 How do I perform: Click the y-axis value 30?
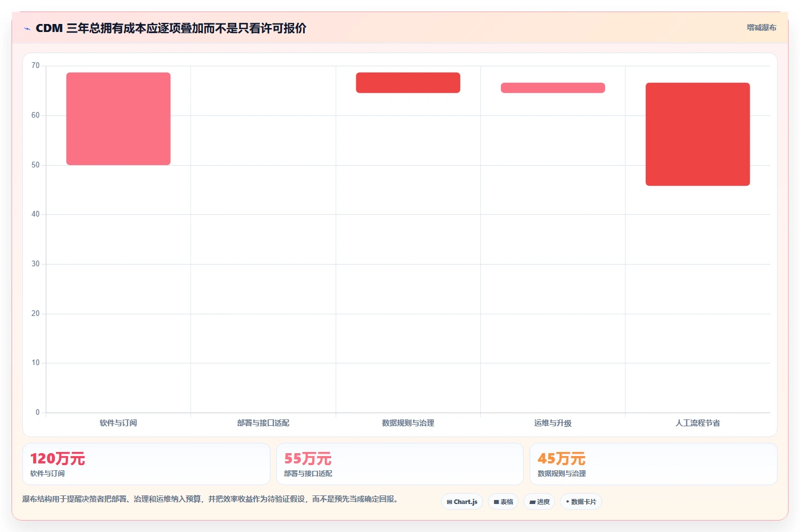pos(35,264)
